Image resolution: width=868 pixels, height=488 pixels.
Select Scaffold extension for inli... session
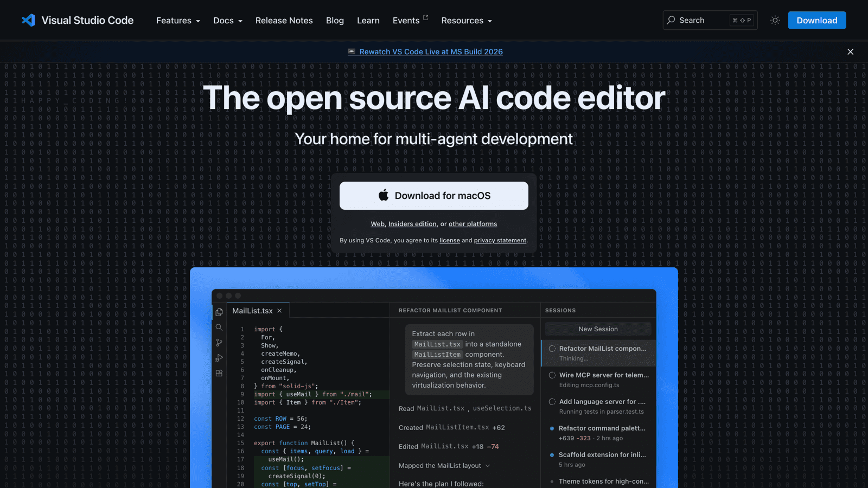(598, 459)
